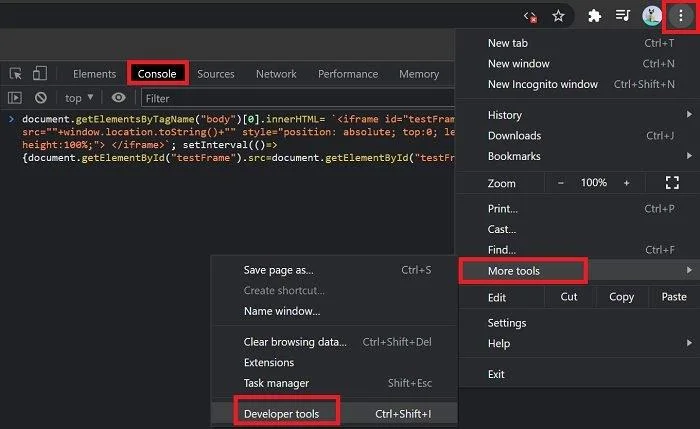
Task: Select Cast... menu item
Action: tap(579, 229)
